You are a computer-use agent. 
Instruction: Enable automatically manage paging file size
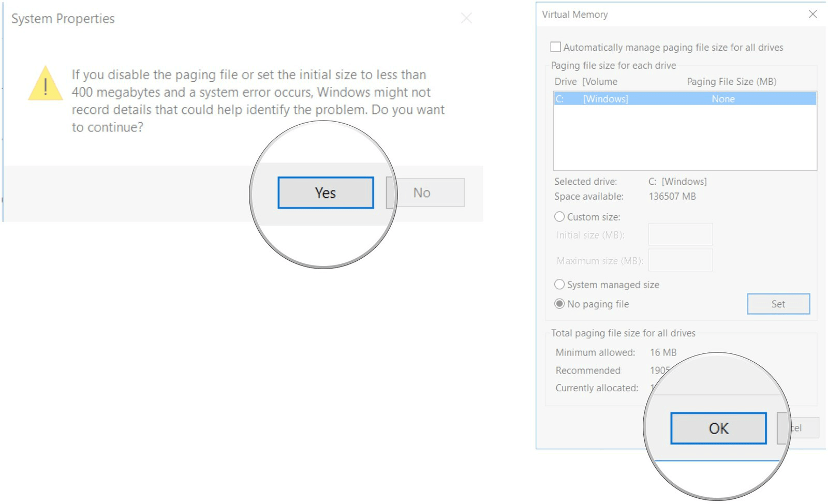556,47
